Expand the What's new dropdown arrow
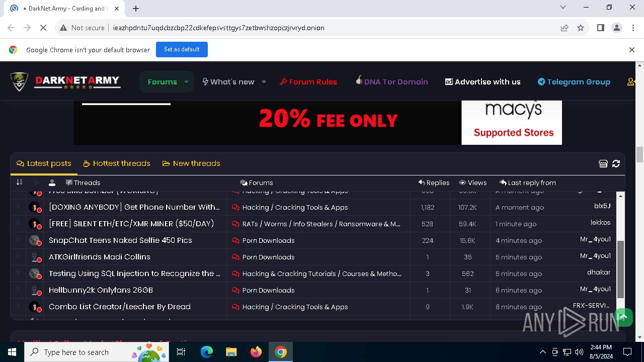644x362 pixels. 264,81
